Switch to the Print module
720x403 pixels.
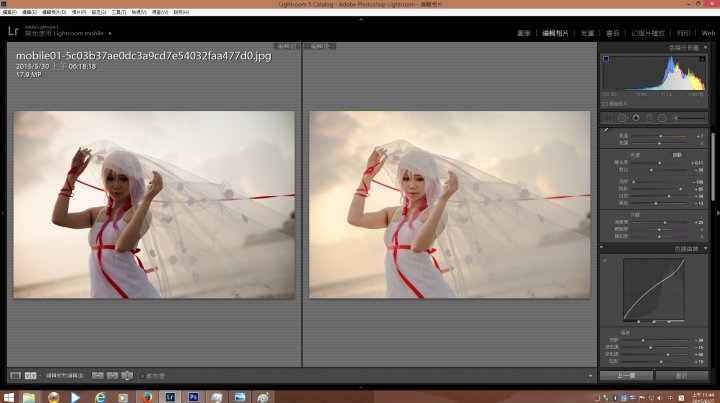coord(683,33)
